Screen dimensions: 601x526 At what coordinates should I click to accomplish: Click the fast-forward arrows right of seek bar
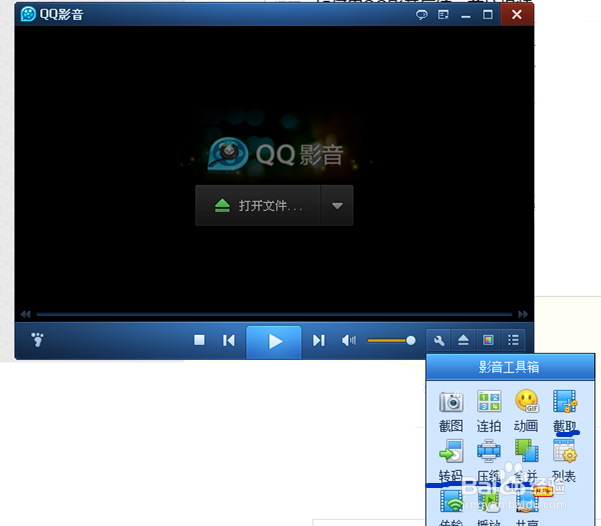[523, 314]
